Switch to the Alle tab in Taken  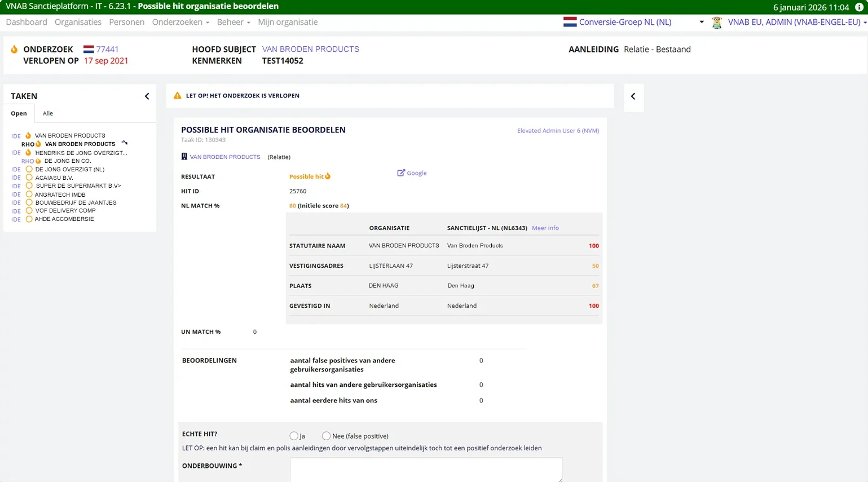click(47, 113)
